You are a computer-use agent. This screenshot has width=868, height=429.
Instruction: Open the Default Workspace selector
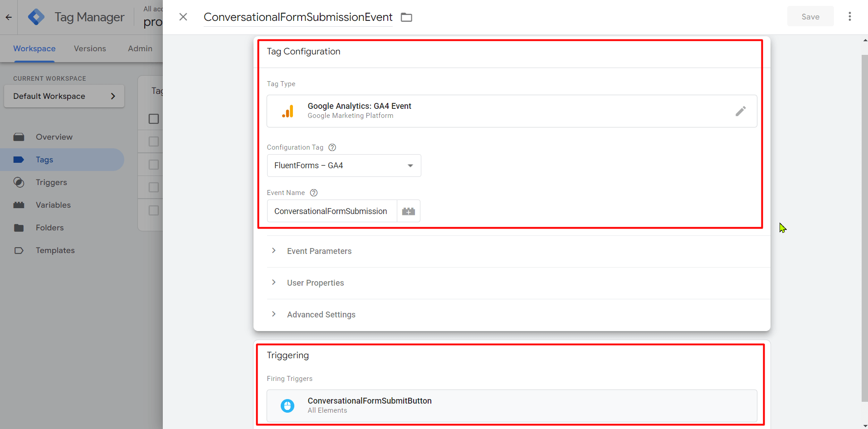[64, 96]
